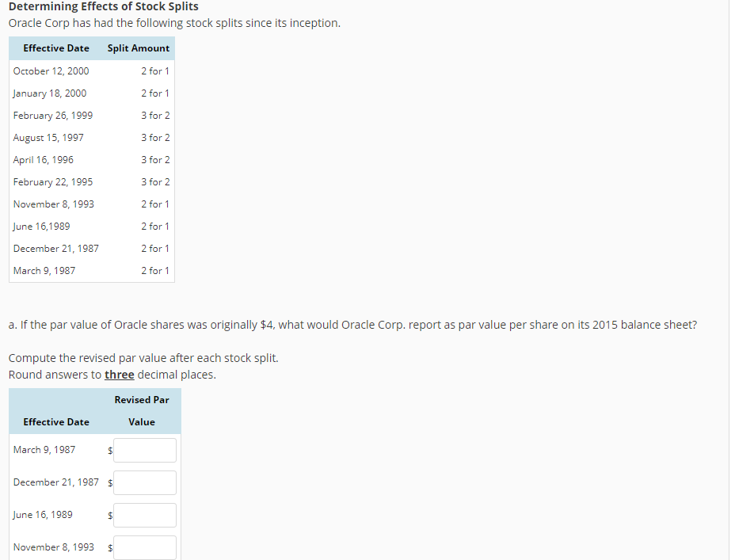Select the October 12, 2000 date cell
Screen dimensions: 735x560
click(51, 70)
